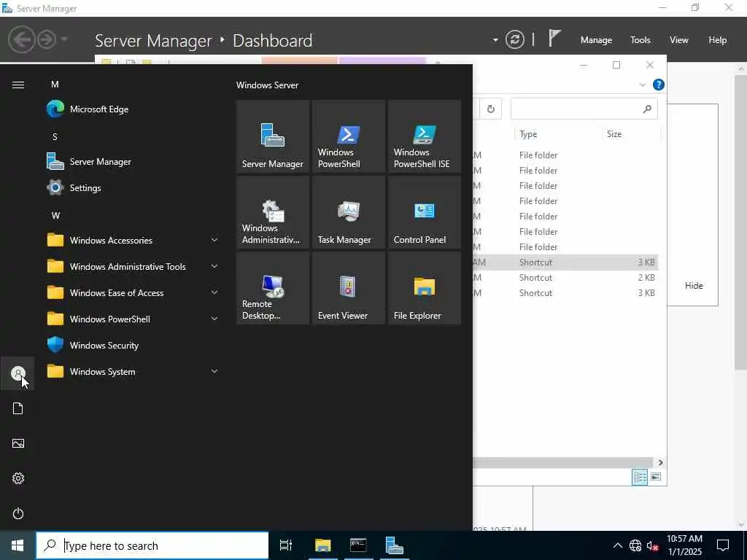The width and height of the screenshot is (747, 560).
Task: Open the Windows Administrative Tools tile
Action: pos(273,212)
